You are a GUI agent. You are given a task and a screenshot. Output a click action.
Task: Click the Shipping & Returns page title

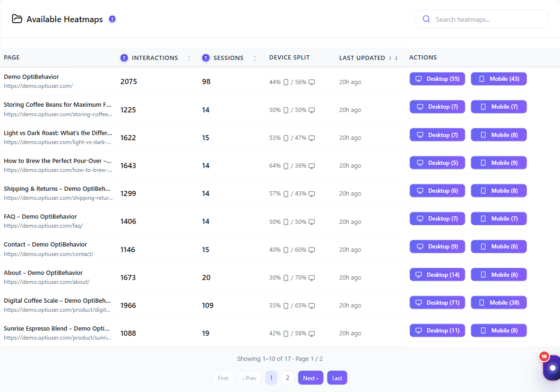point(57,188)
